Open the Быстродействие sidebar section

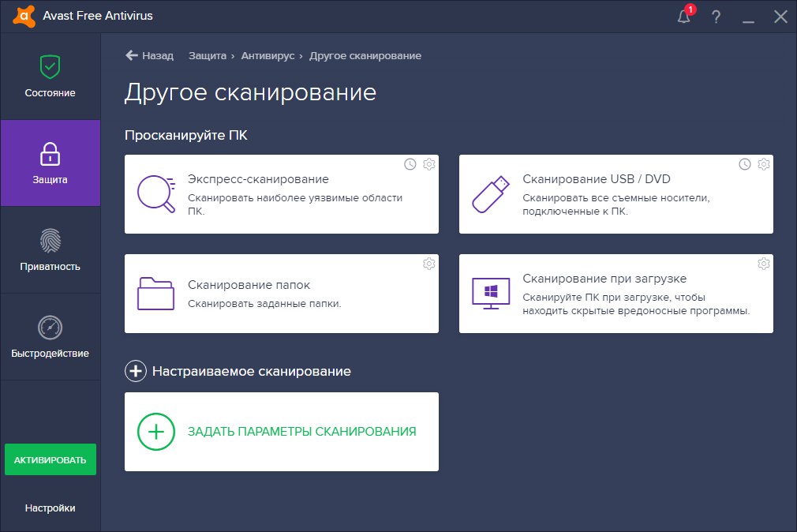(51, 337)
